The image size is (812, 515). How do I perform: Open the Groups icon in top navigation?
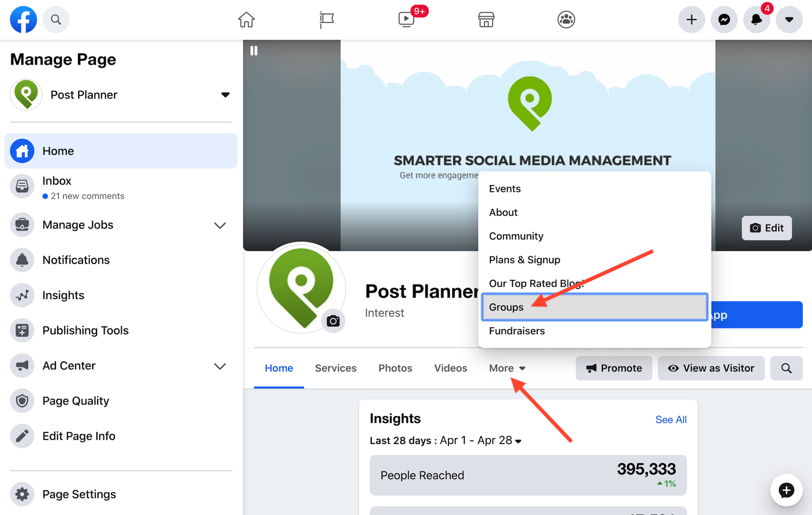click(x=565, y=19)
